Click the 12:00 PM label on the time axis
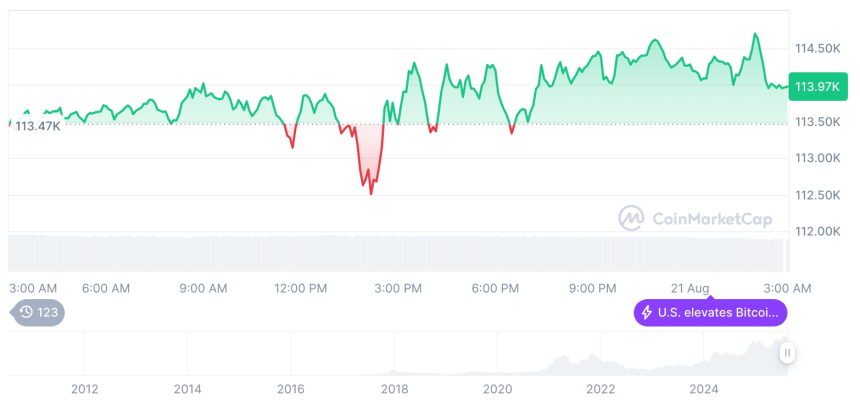Screen dimensions: 860x401 pyautogui.click(x=300, y=288)
